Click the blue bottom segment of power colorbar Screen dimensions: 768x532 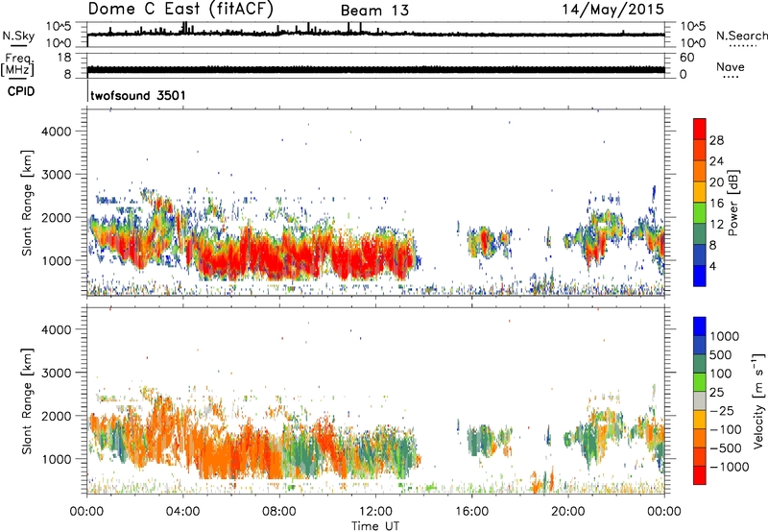click(700, 276)
